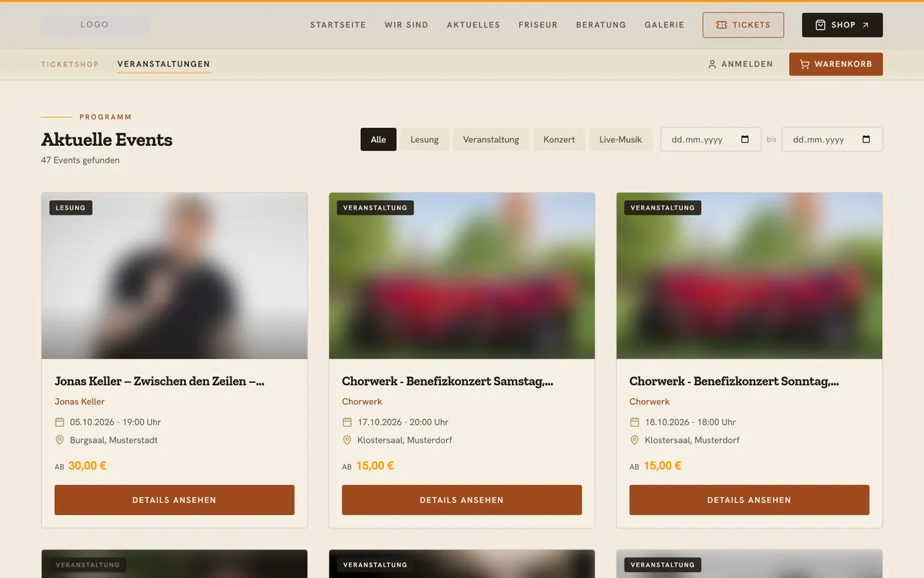Click the shopping bag icon beside Shop
The width and height of the screenshot is (924, 578).
(x=820, y=25)
